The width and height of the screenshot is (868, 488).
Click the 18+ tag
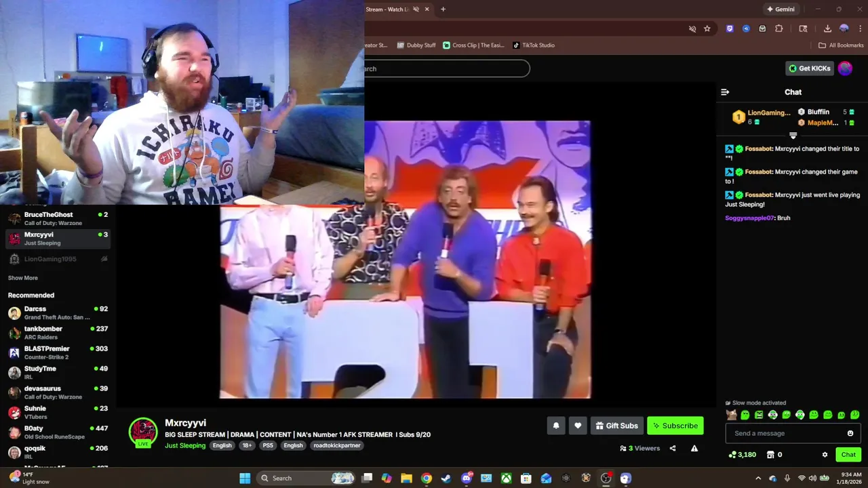[247, 445]
